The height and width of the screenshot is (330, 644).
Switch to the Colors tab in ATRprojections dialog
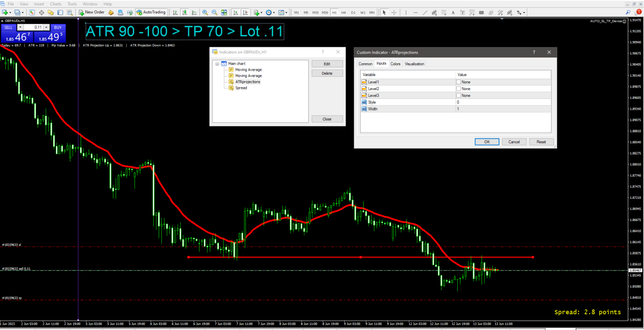click(395, 64)
